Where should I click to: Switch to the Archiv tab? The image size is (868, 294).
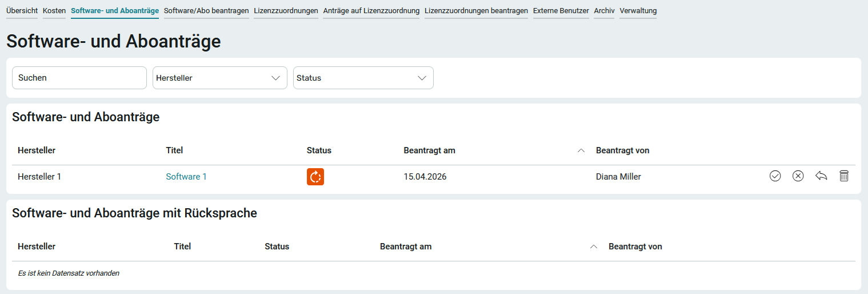point(604,11)
